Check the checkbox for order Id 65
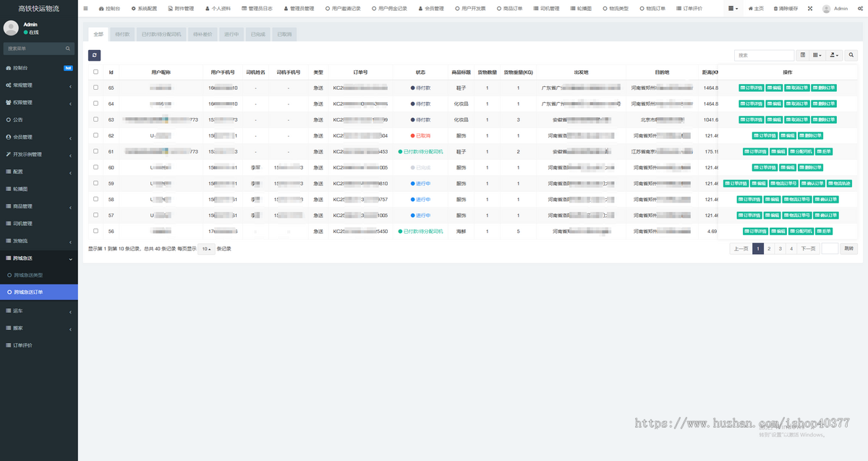 (95, 88)
